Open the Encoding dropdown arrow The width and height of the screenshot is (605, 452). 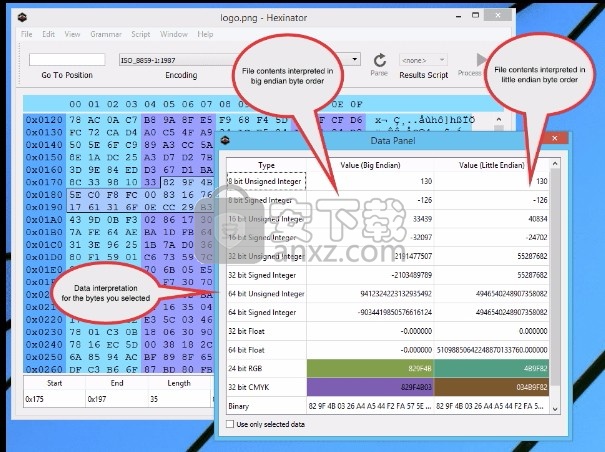[x=355, y=59]
